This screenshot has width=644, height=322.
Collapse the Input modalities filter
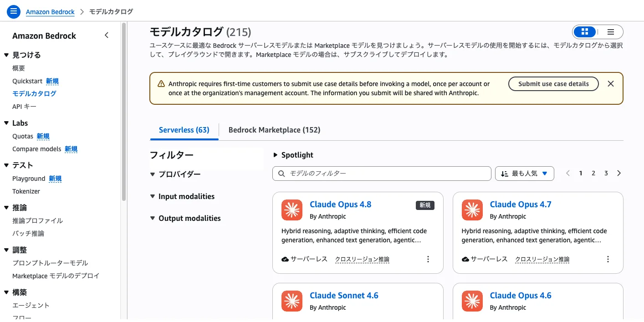click(153, 196)
